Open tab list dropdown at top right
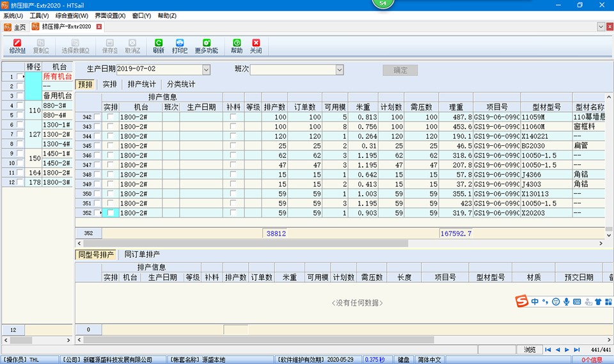The height and width of the screenshot is (364, 614). (601, 27)
